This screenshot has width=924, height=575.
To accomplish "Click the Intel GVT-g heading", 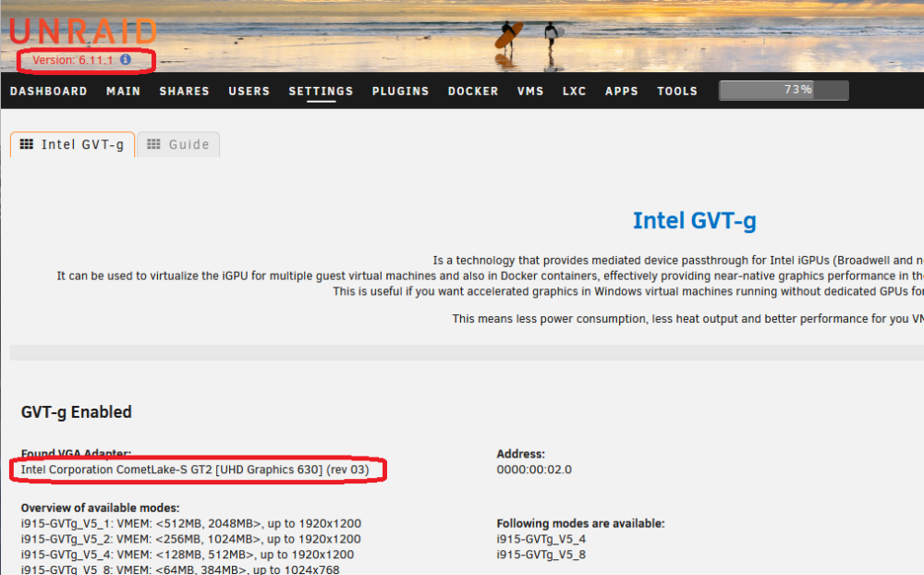I will [694, 221].
